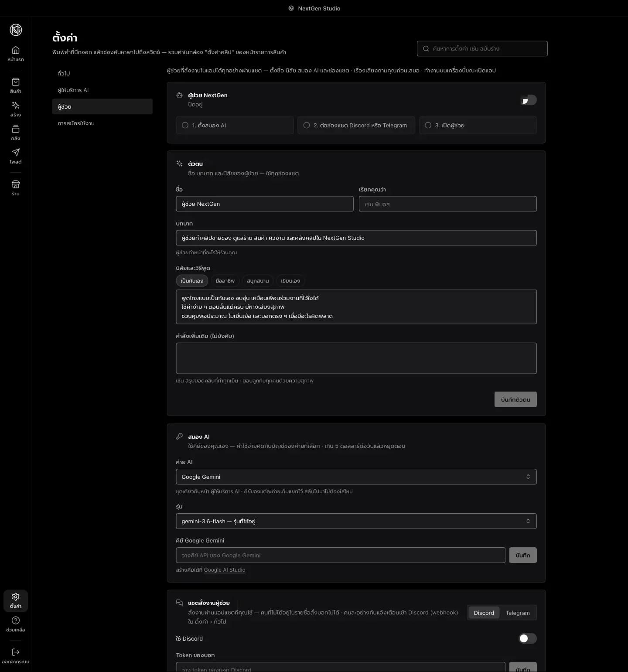Click the บทบาท role input field

click(x=356, y=238)
